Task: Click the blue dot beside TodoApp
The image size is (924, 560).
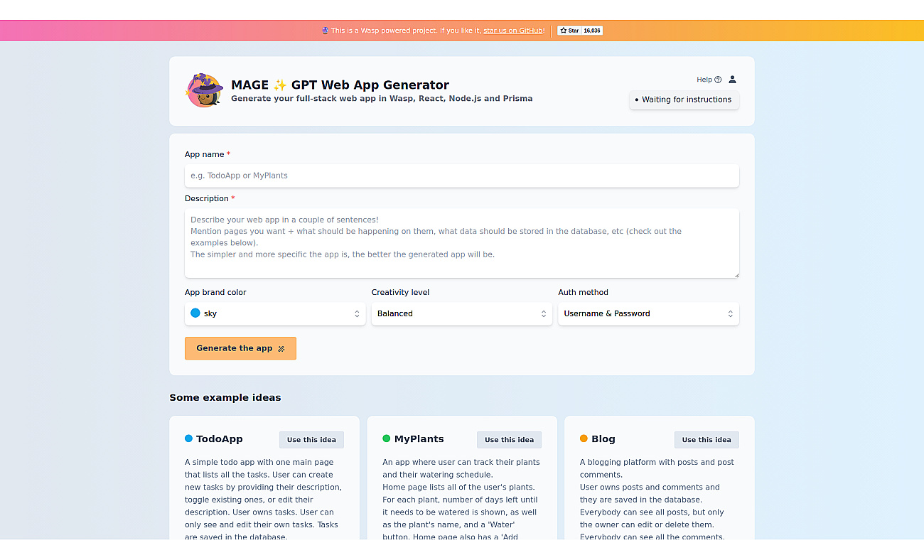Action: pos(188,438)
